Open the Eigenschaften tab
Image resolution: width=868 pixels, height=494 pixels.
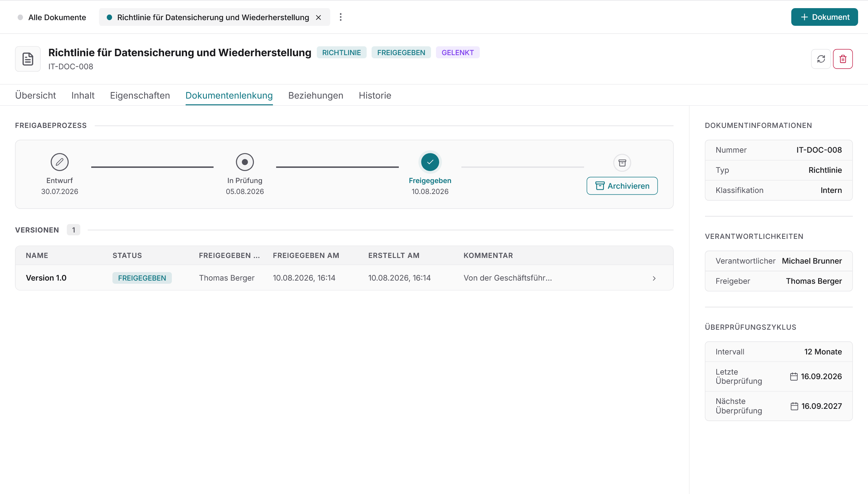140,95
